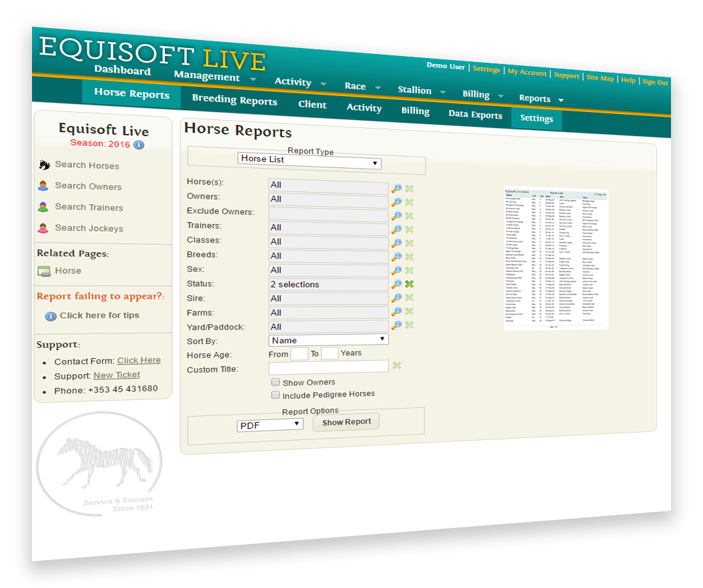
Task: Open the Support New Ticket link
Action: pyautogui.click(x=117, y=375)
